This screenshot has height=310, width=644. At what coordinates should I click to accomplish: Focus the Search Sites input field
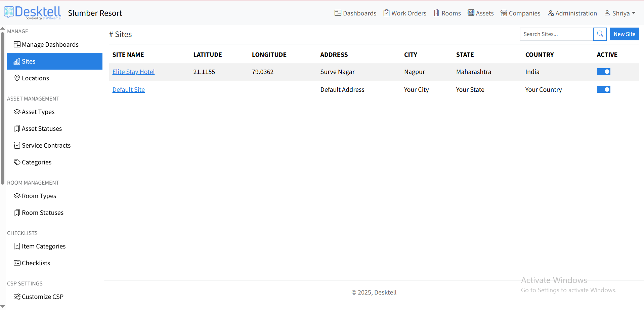tap(556, 34)
